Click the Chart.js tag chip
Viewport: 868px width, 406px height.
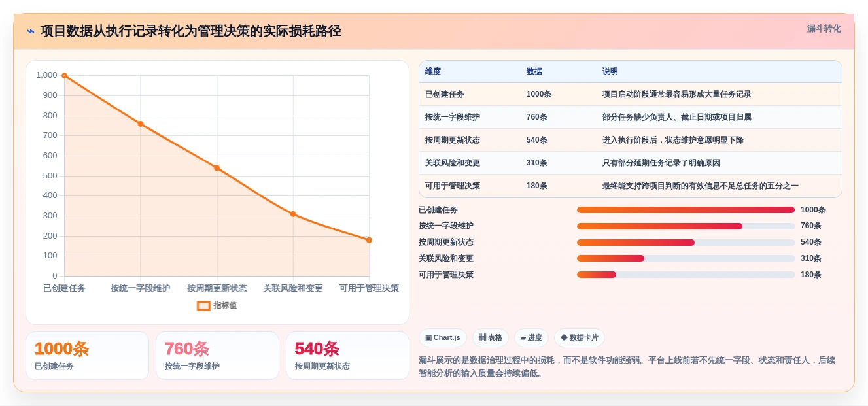[x=443, y=338]
